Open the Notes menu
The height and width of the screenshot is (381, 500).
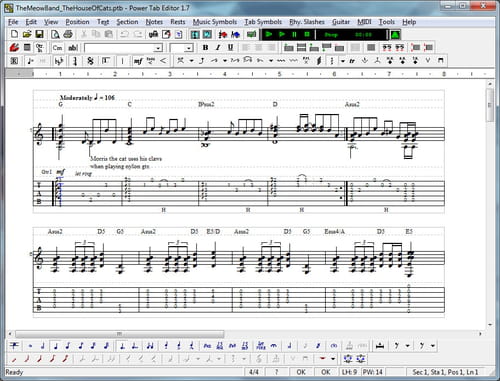pos(154,22)
